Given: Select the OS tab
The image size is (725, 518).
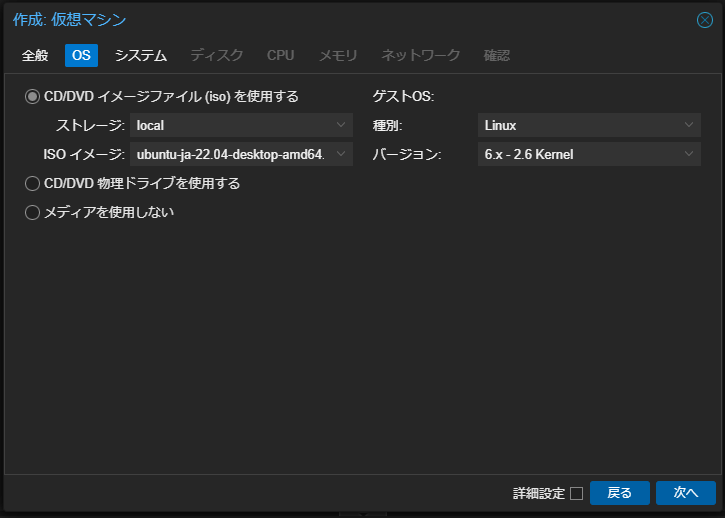Looking at the screenshot, I should [81, 56].
